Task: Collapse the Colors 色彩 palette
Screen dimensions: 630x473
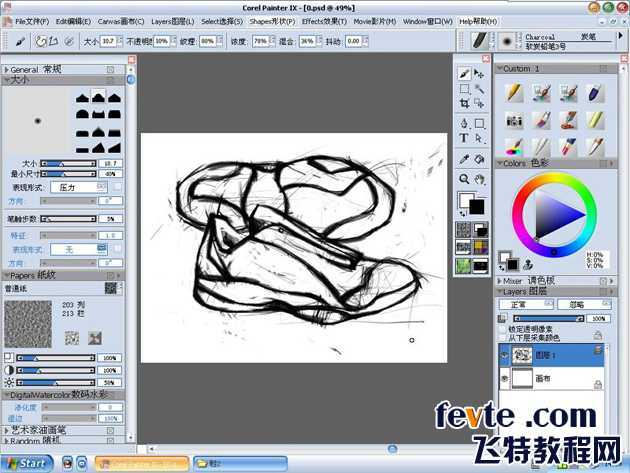Action: click(499, 163)
